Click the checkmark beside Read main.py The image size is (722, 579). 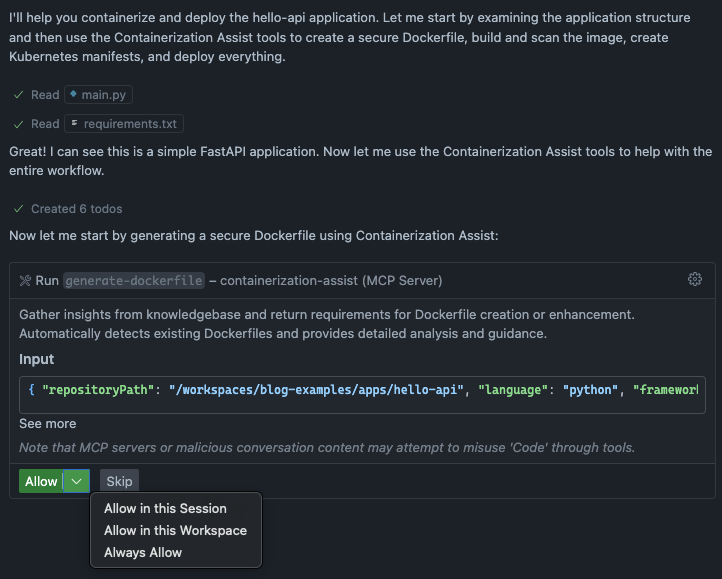(18, 95)
